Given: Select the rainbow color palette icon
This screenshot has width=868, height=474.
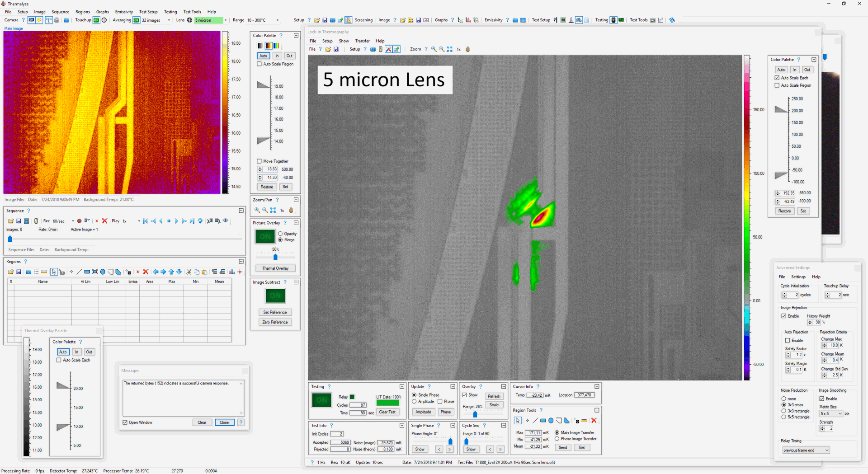Looking at the screenshot, I should pyautogui.click(x=276, y=46).
